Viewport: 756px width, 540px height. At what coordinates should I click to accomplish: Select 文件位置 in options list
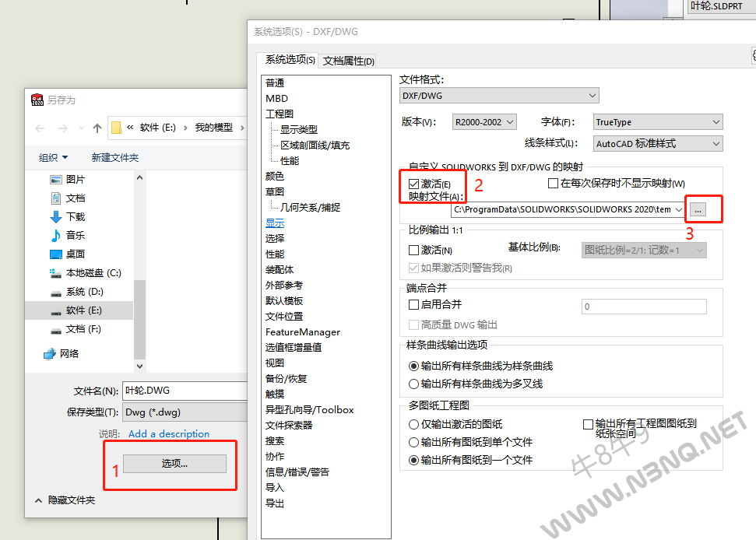284,317
